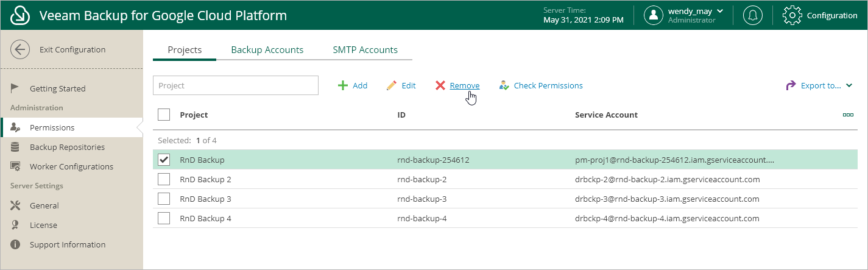Select the rnd-backup-3 ID cell

pyautogui.click(x=422, y=199)
